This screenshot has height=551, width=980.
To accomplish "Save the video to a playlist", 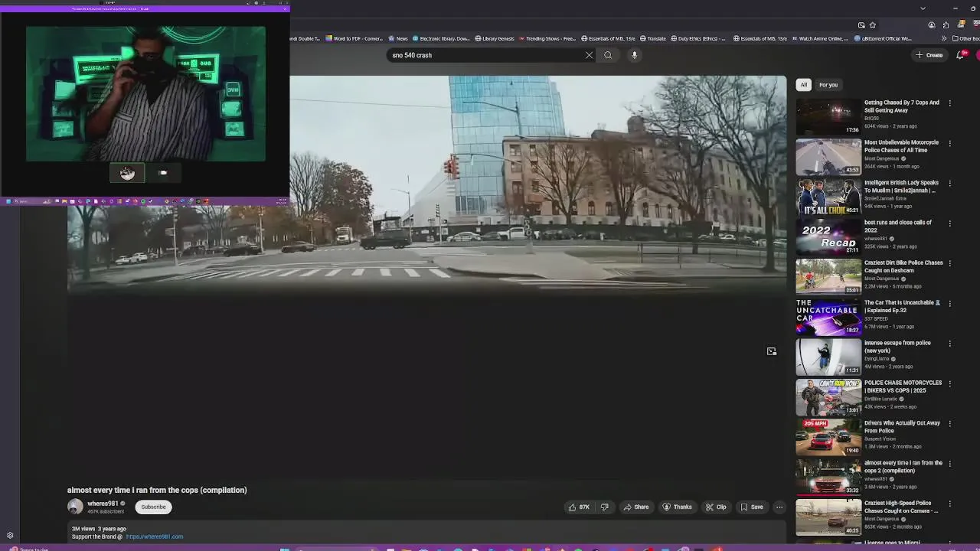I will click(751, 507).
